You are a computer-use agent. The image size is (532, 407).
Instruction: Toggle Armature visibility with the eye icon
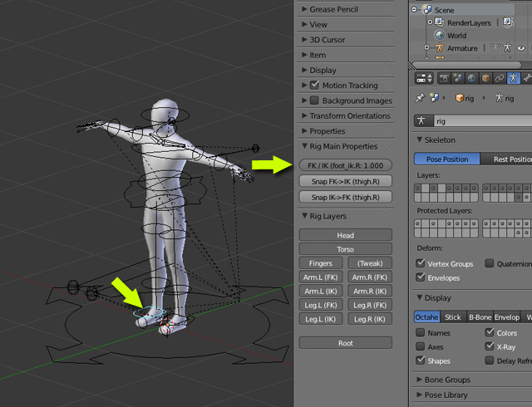click(x=521, y=48)
